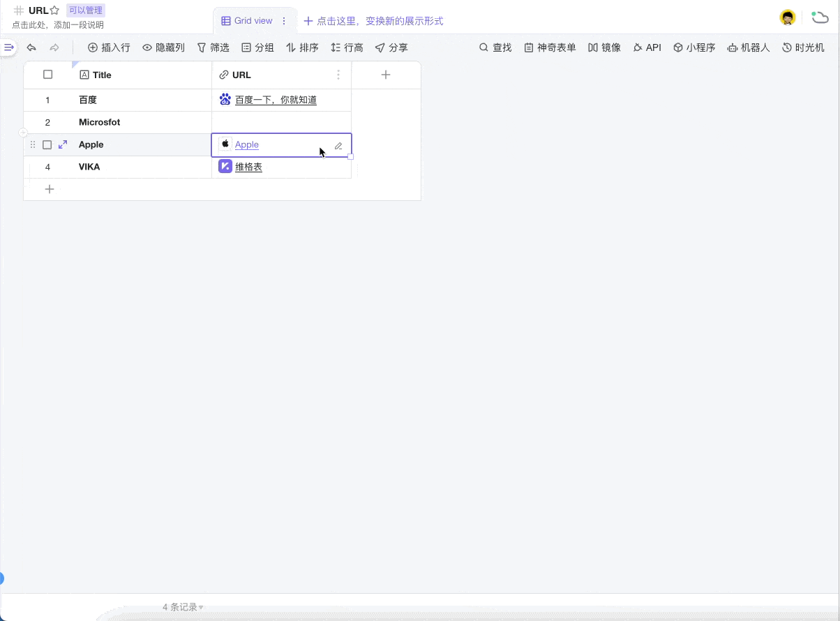Click the redo arrow icon
This screenshot has width=840, height=621.
pyautogui.click(x=54, y=47)
